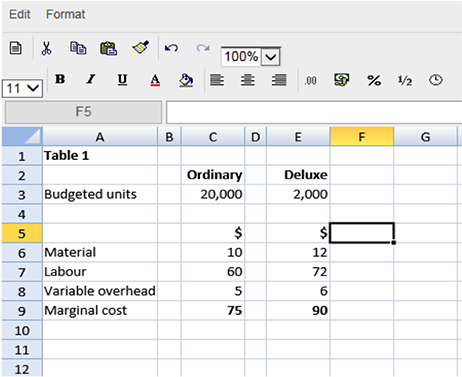
Task: Select row 12 header
Action: [x=22, y=369]
